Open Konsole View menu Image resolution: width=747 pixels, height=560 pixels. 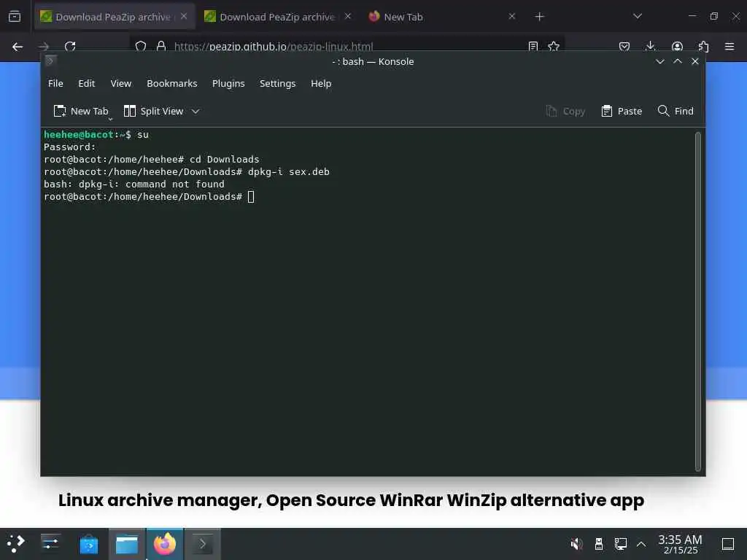pos(120,83)
